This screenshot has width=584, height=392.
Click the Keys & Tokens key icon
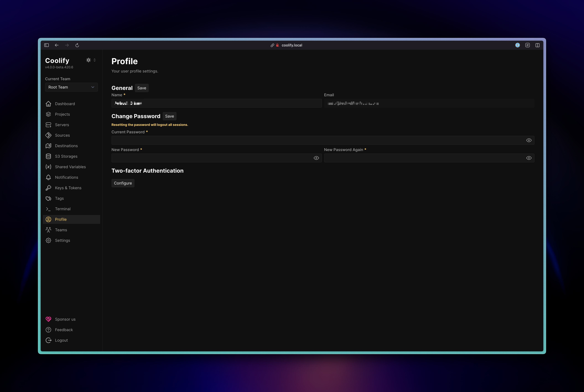(48, 188)
